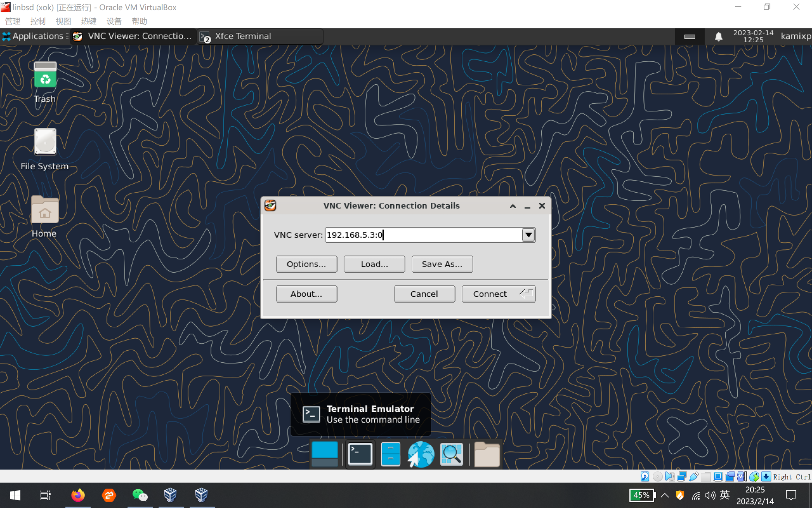This screenshot has width=812, height=508.
Task: Click the Wi-Fi network tray icon
Action: 696,496
